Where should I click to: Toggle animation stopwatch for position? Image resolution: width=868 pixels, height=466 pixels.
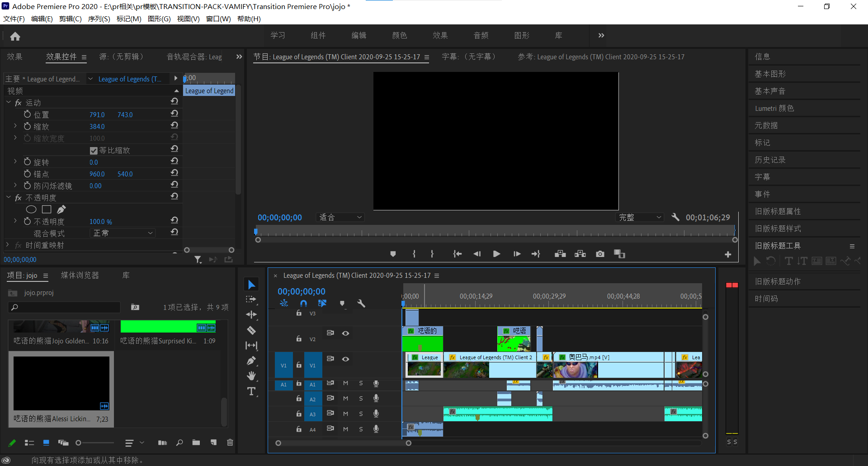(x=28, y=114)
